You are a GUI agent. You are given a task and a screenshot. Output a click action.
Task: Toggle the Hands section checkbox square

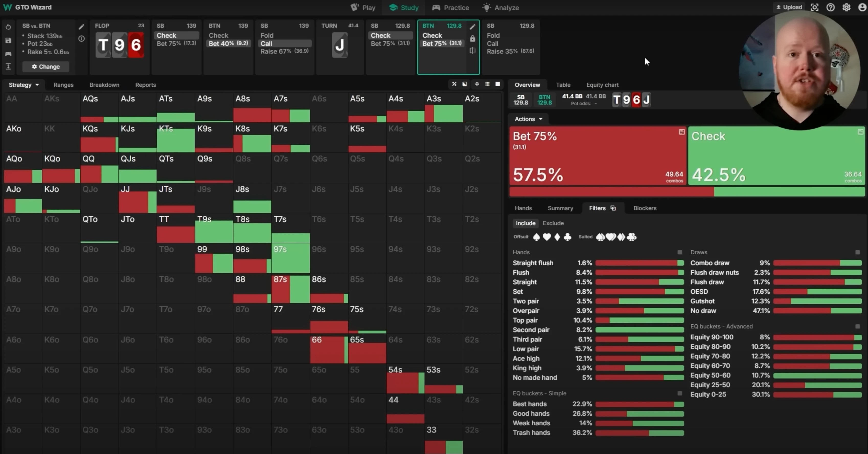(680, 252)
